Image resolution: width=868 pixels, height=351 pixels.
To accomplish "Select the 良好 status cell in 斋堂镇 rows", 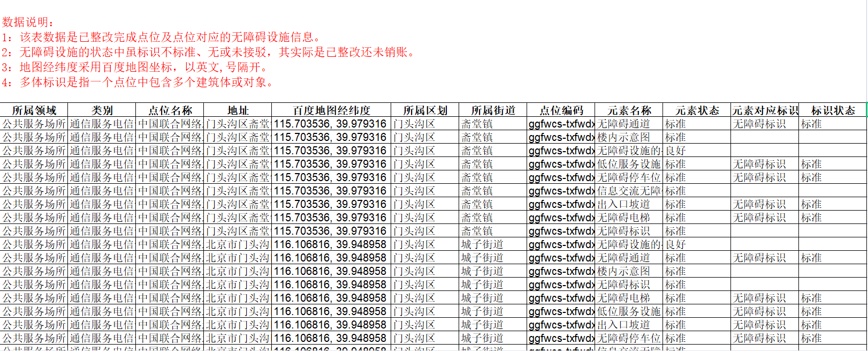I will click(x=675, y=151).
